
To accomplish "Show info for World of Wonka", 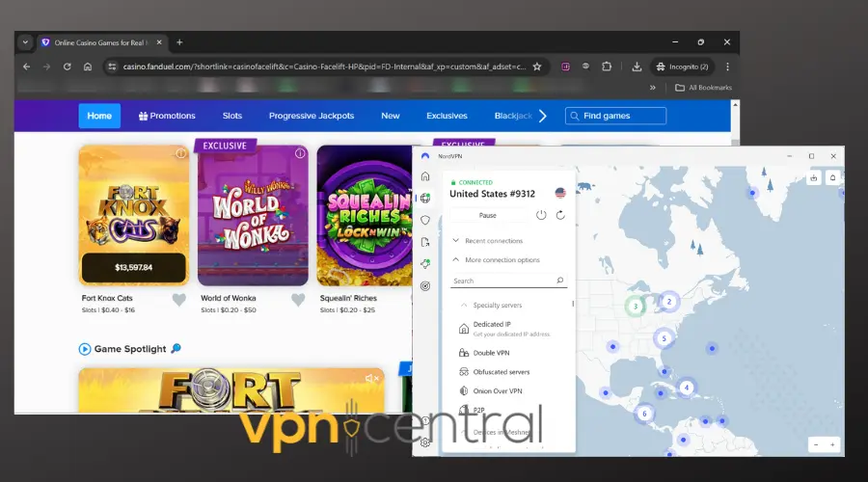I will [x=300, y=153].
